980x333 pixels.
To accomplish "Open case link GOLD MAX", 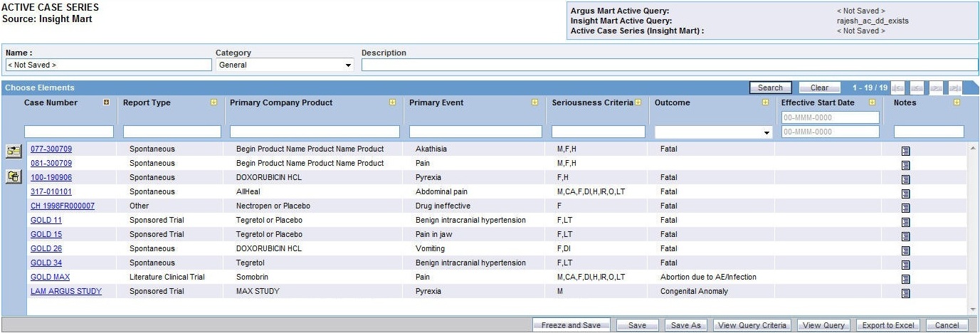I will point(51,277).
